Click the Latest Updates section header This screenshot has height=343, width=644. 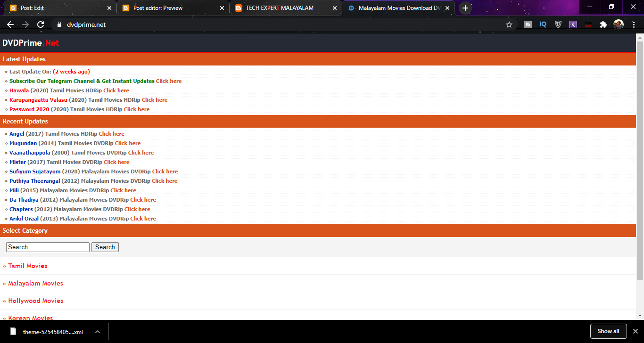(318, 59)
